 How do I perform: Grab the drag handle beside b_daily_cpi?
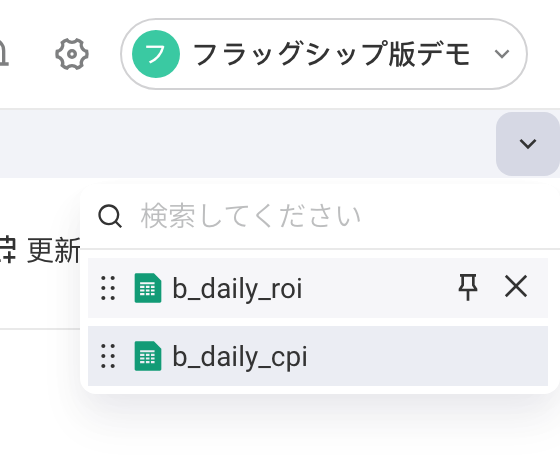coord(108,356)
